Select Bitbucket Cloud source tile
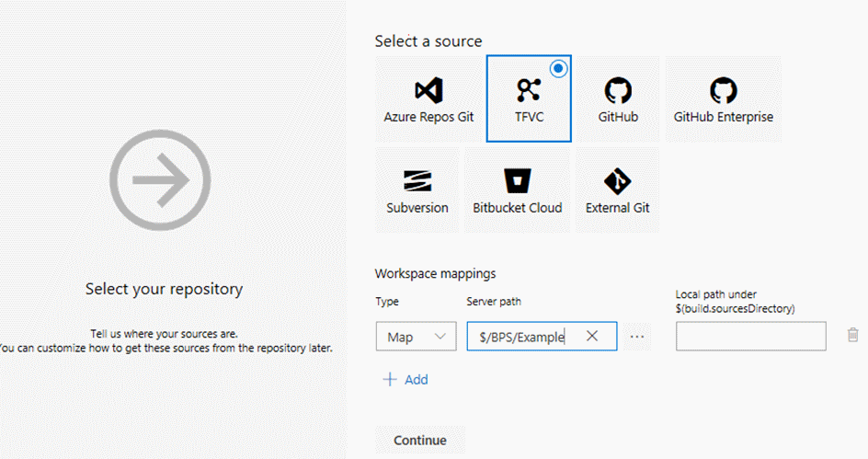The width and height of the screenshot is (868, 459). 517,189
